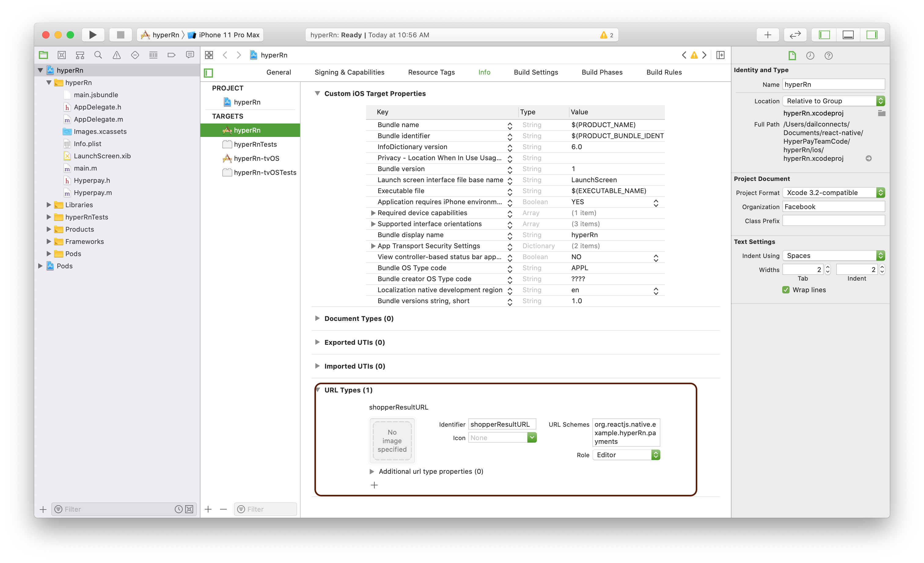
Task: Open Info.plist in the navigator
Action: pyautogui.click(x=87, y=144)
